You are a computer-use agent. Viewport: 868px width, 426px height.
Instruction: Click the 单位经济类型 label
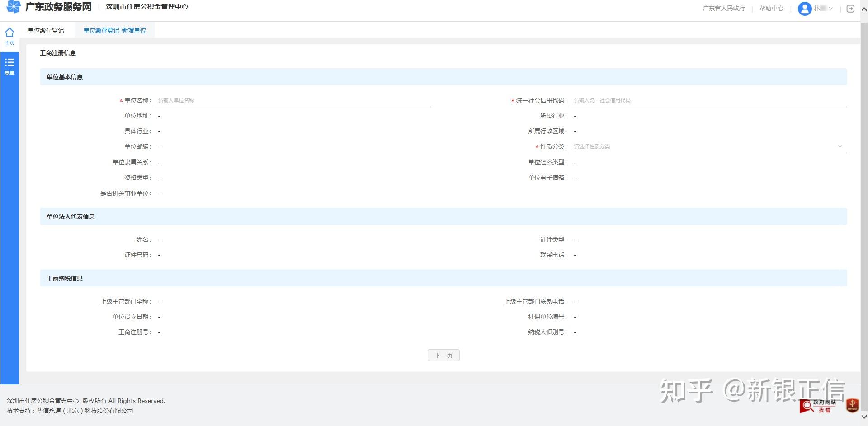pos(547,162)
